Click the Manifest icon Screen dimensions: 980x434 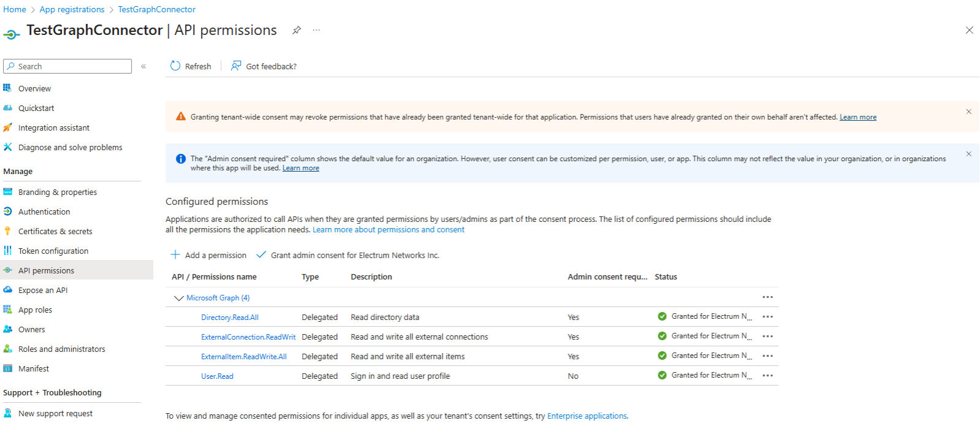click(7, 368)
